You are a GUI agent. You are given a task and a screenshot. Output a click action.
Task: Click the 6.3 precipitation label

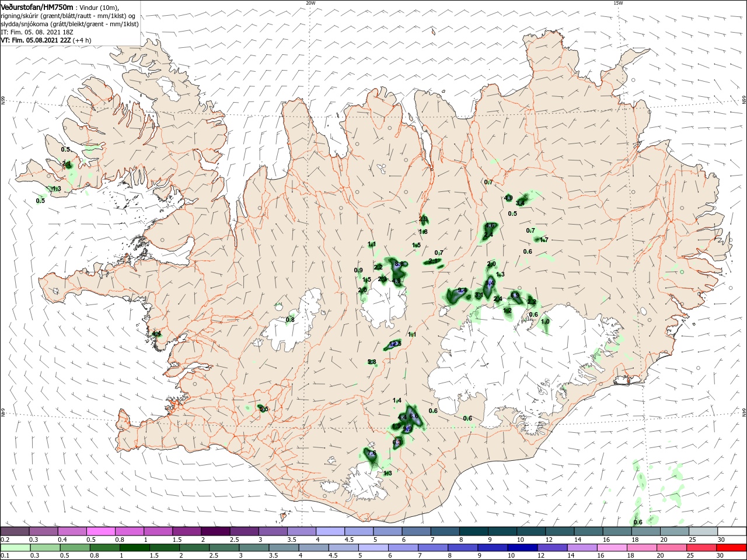tap(397, 442)
